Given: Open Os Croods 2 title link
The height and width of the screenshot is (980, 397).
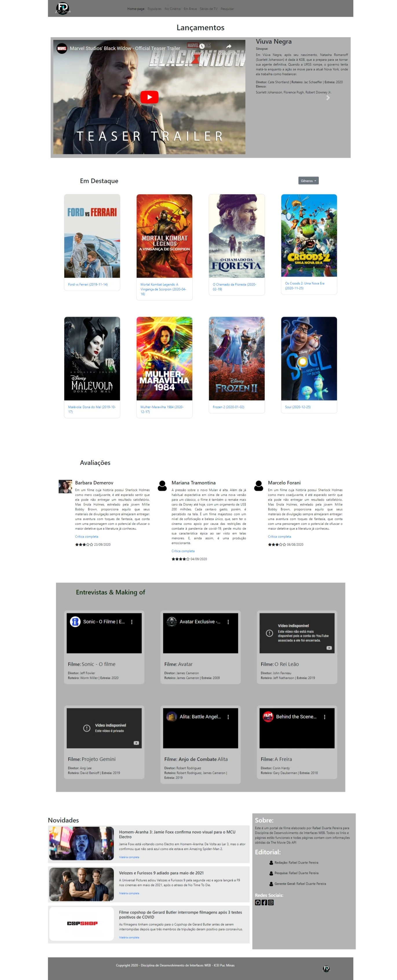Looking at the screenshot, I should (x=304, y=286).
